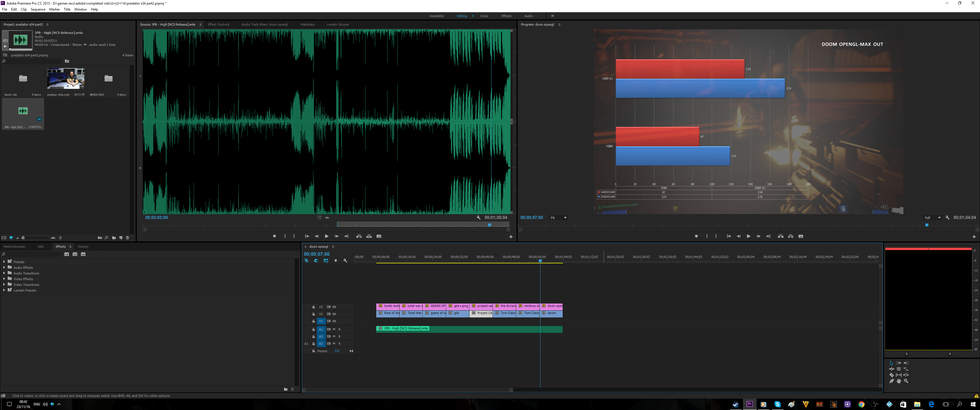980x410 pixels.
Task: Click Insert button in Source monitor
Action: pos(359,236)
